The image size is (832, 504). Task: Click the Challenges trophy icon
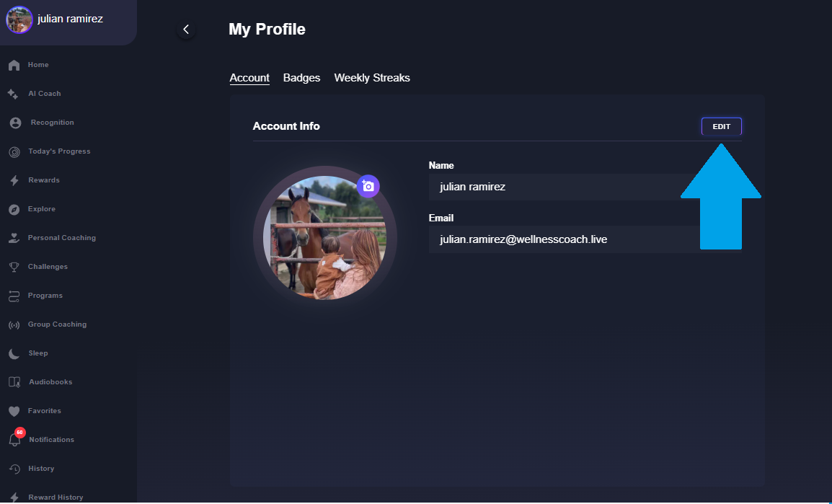(14, 268)
